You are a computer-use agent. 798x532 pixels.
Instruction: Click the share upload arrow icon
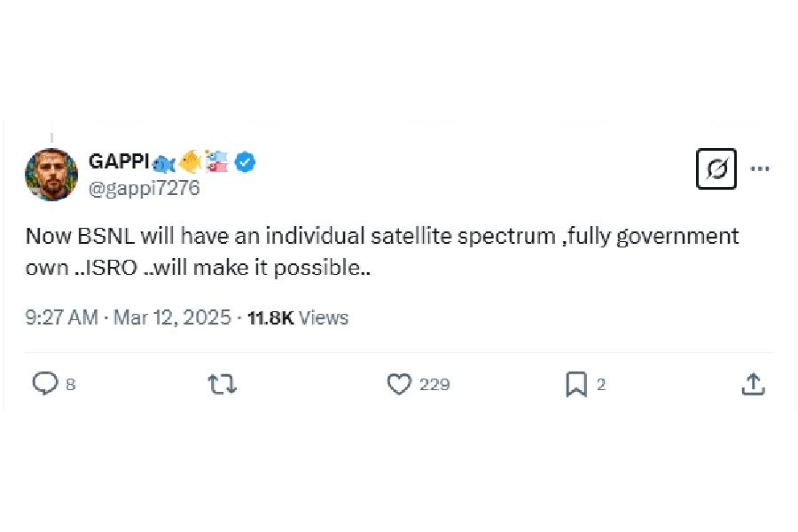point(753,383)
